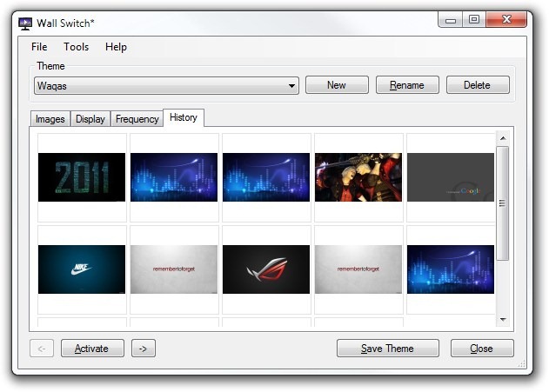The image size is (549, 392).
Task: Click the Rename theme button
Action: [x=407, y=85]
